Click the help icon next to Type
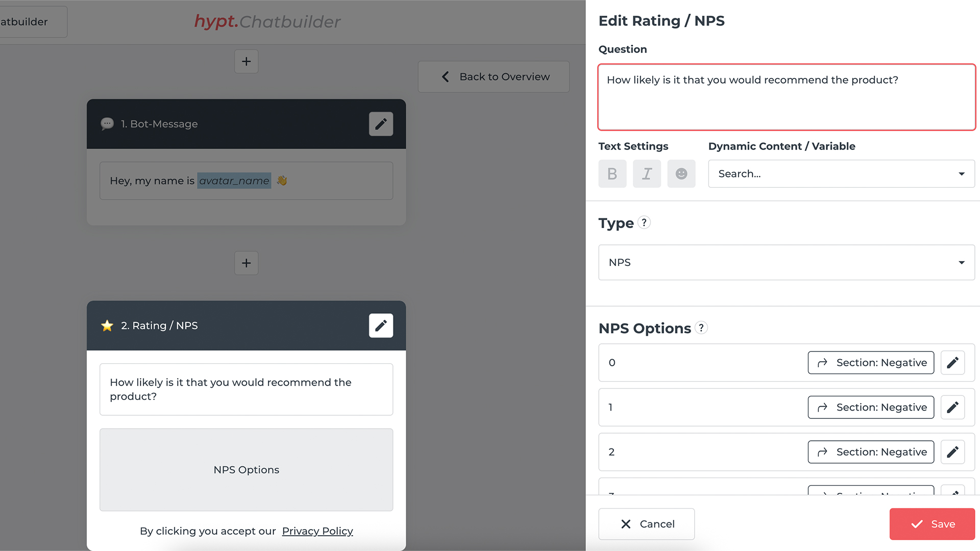 click(x=644, y=222)
